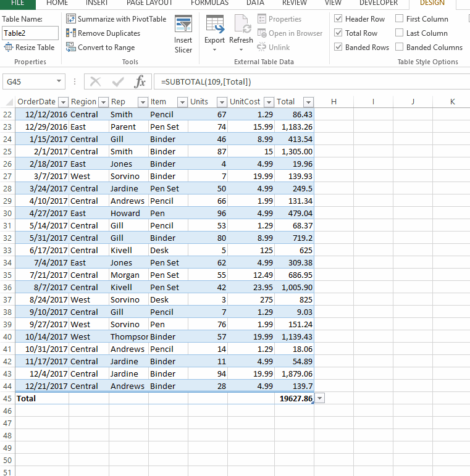The image size is (470, 476).
Task: Click the Howard cell in row 30
Action: click(x=128, y=213)
